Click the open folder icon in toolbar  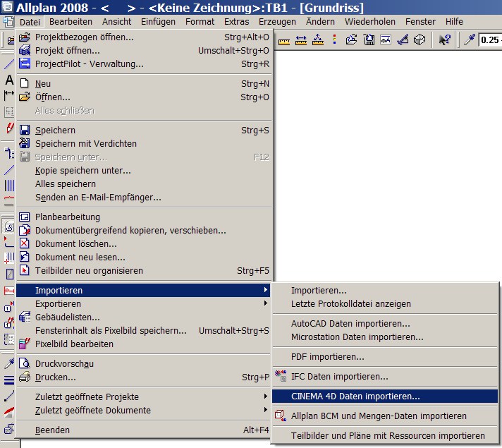tap(351, 40)
